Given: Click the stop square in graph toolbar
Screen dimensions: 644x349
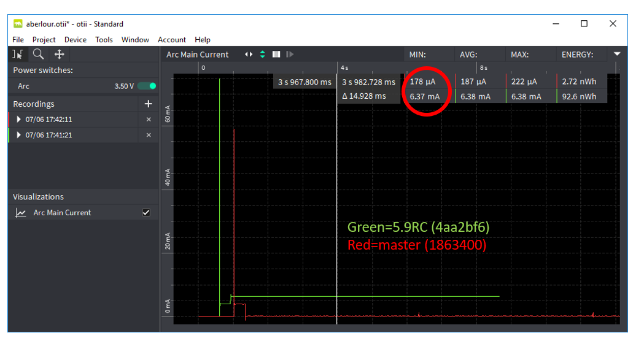Looking at the screenshot, I should (x=276, y=54).
